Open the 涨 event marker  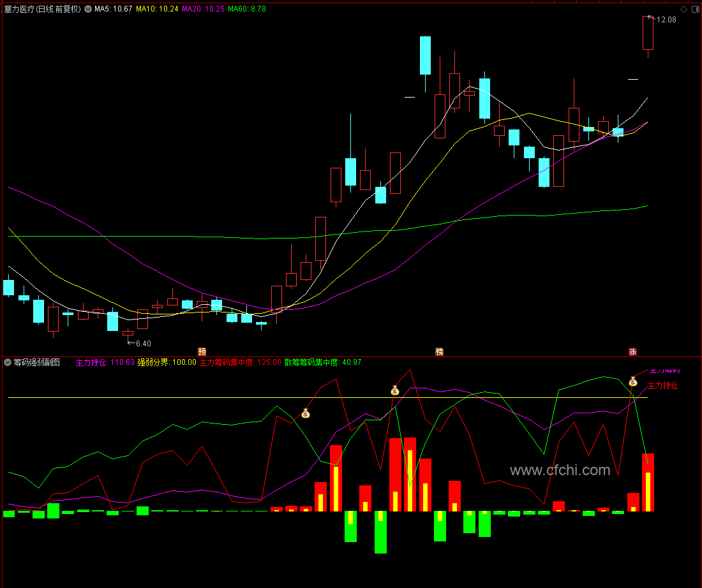[632, 352]
